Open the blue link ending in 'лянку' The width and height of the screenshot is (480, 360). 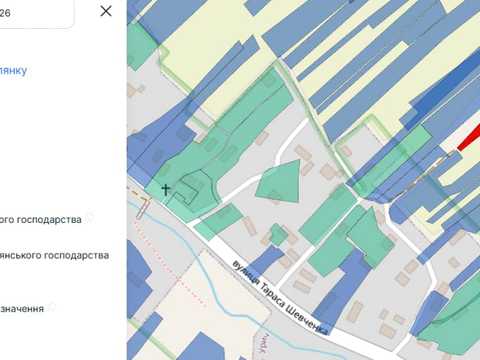(13, 71)
